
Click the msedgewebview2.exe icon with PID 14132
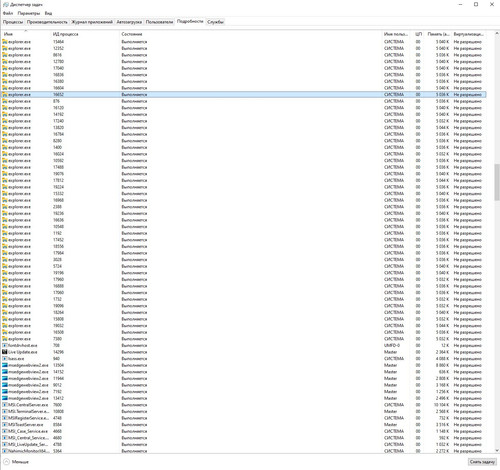5,372
